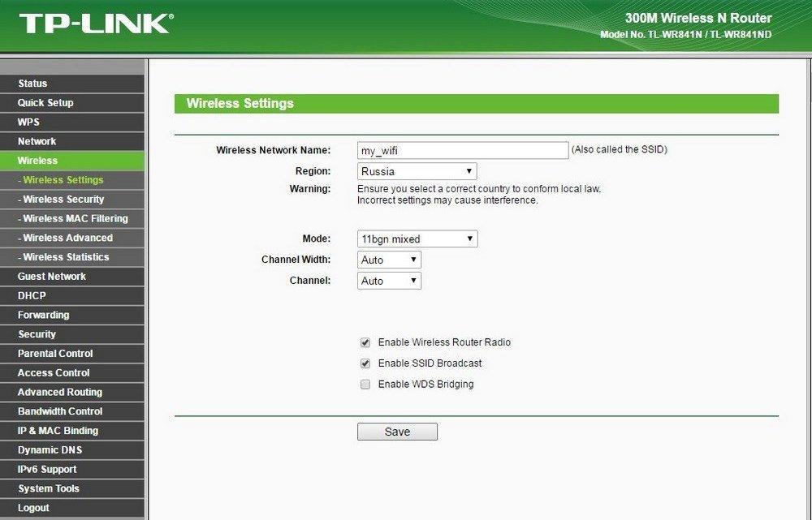812x520 pixels.
Task: Uncheck Enable Wireless Router Radio
Action: tap(365, 342)
